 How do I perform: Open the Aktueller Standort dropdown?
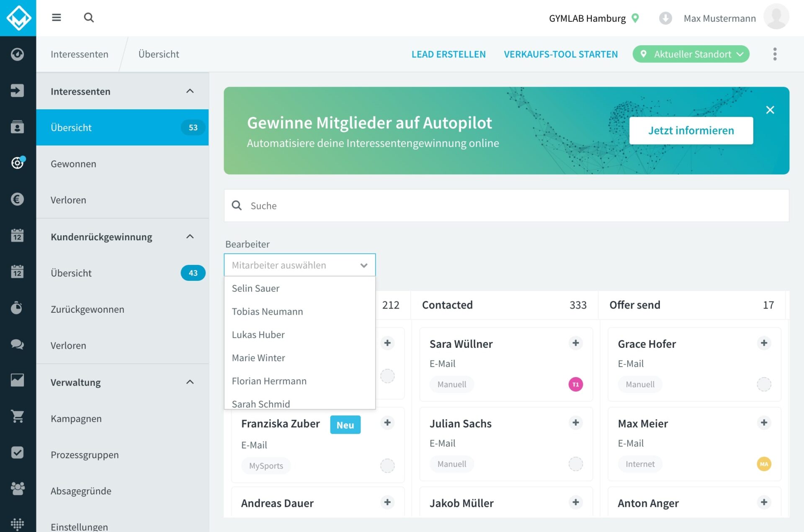click(x=691, y=54)
